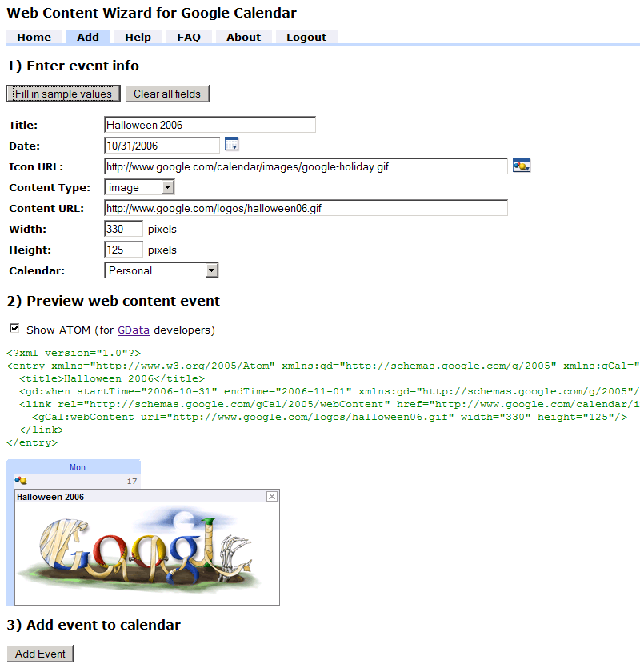Click the Halloween 2006 popup title text
Image resolution: width=640 pixels, height=672 pixels.
(50, 497)
